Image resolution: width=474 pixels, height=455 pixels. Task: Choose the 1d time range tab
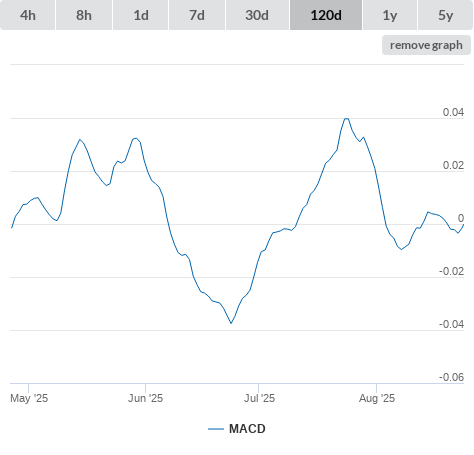(141, 15)
